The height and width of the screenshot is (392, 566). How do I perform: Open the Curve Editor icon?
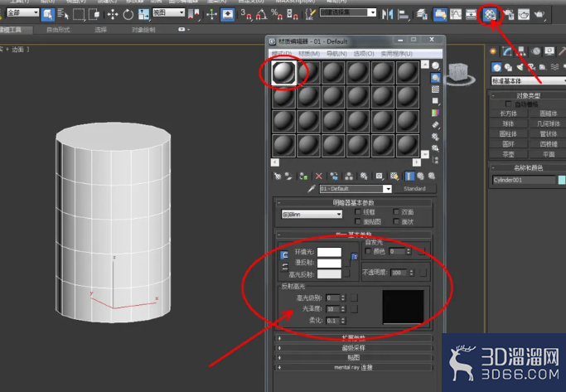click(x=456, y=15)
